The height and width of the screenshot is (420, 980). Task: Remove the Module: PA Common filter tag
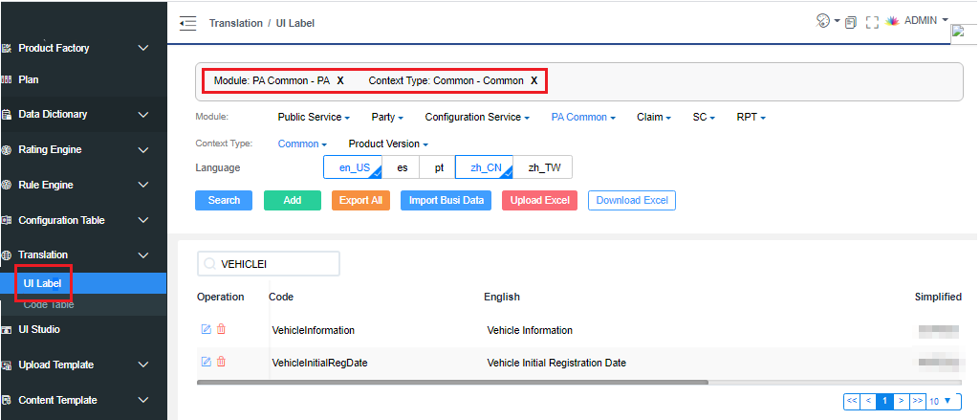tap(340, 81)
